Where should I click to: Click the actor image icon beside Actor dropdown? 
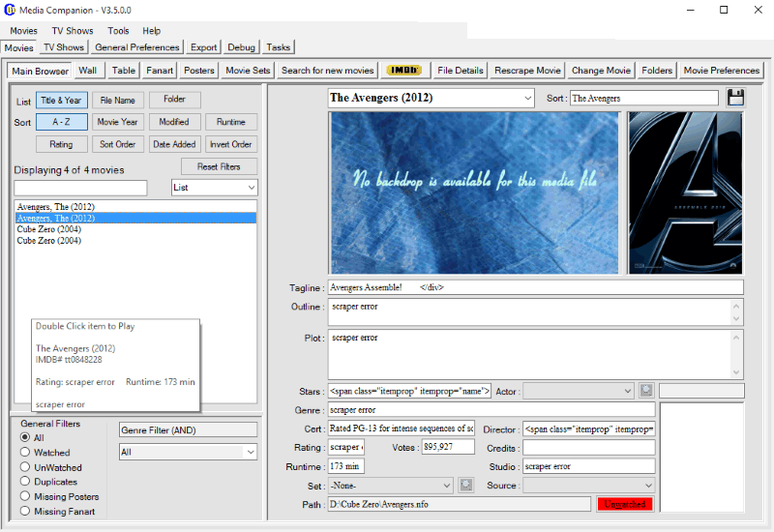646,391
